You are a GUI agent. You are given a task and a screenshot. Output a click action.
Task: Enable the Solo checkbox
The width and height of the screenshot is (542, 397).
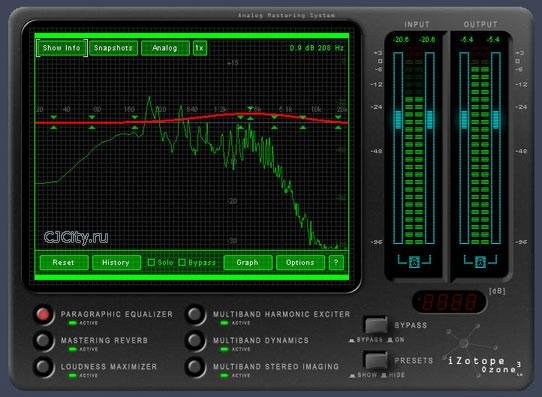(x=151, y=262)
